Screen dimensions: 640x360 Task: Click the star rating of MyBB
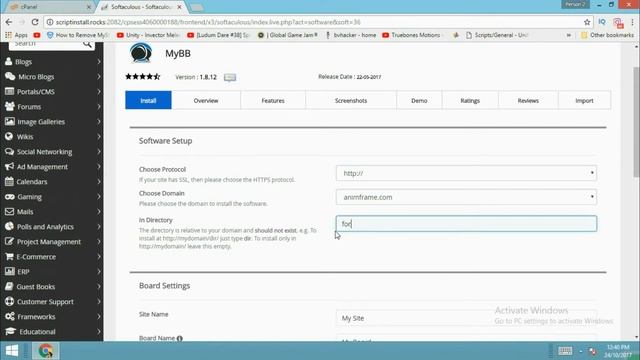143,76
